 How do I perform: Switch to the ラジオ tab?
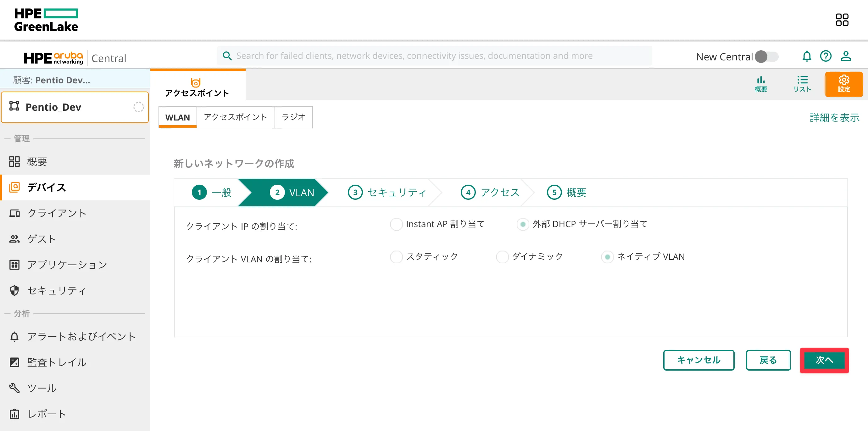tap(293, 117)
